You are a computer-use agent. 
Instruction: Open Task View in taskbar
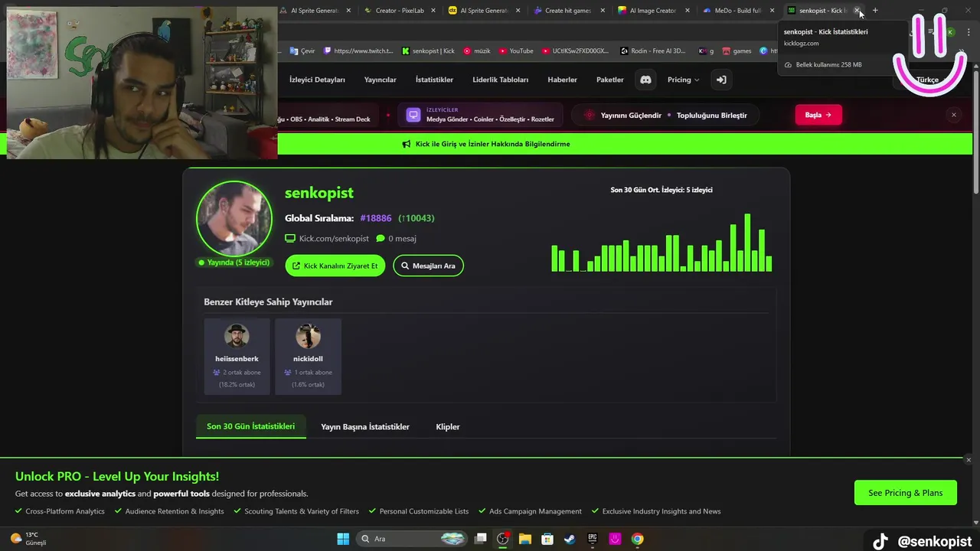(x=480, y=539)
